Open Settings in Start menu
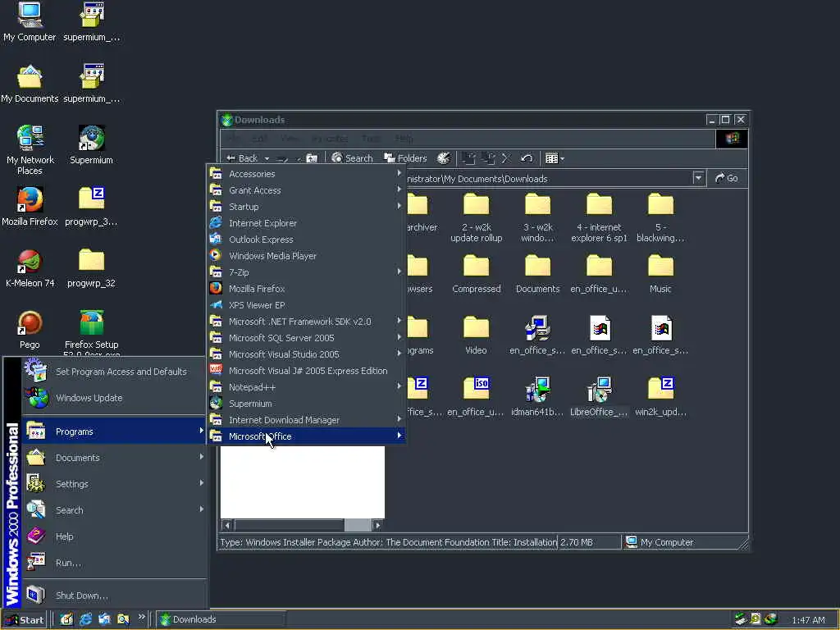The height and width of the screenshot is (630, 840). pos(114,484)
